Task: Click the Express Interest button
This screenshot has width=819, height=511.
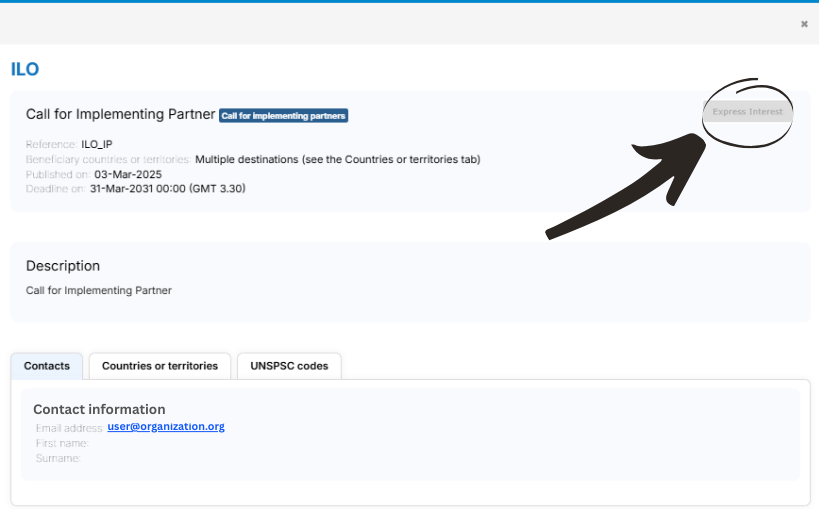Action: pyautogui.click(x=747, y=112)
